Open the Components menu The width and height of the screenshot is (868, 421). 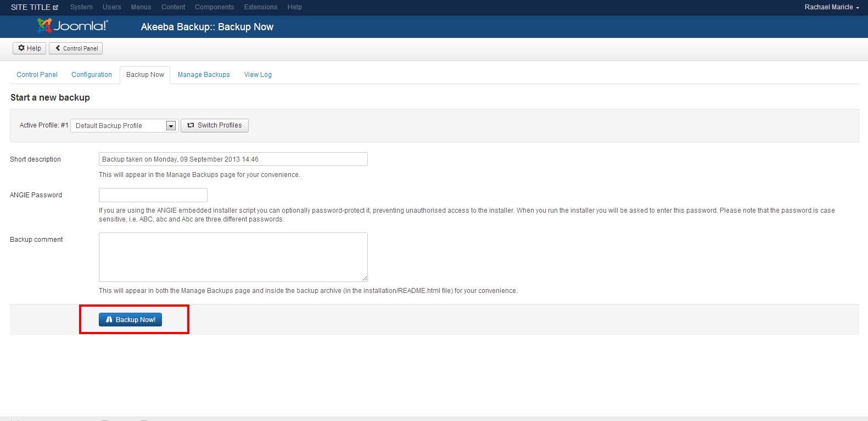pos(214,7)
